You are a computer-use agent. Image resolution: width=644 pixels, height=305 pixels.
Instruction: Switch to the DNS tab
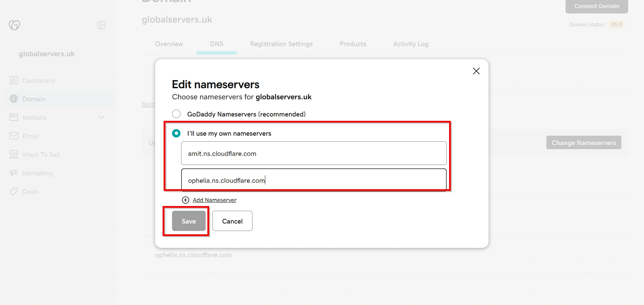tap(216, 44)
